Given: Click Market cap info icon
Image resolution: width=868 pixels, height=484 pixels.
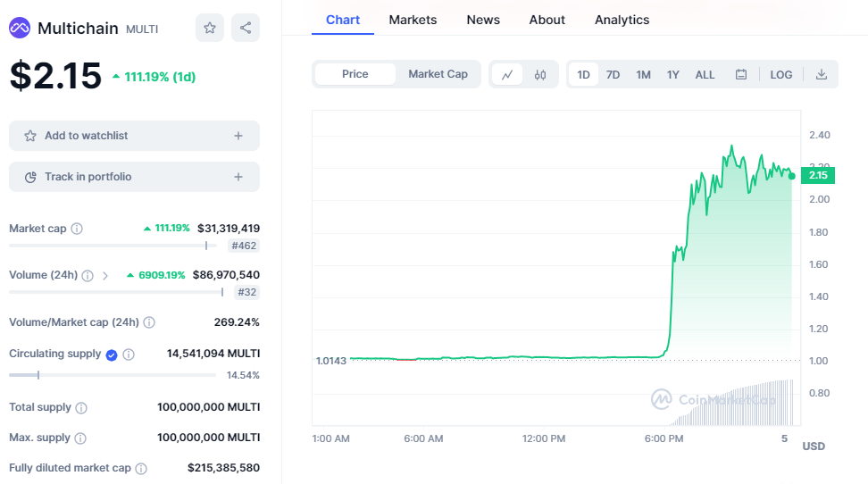Looking at the screenshot, I should point(77,229).
